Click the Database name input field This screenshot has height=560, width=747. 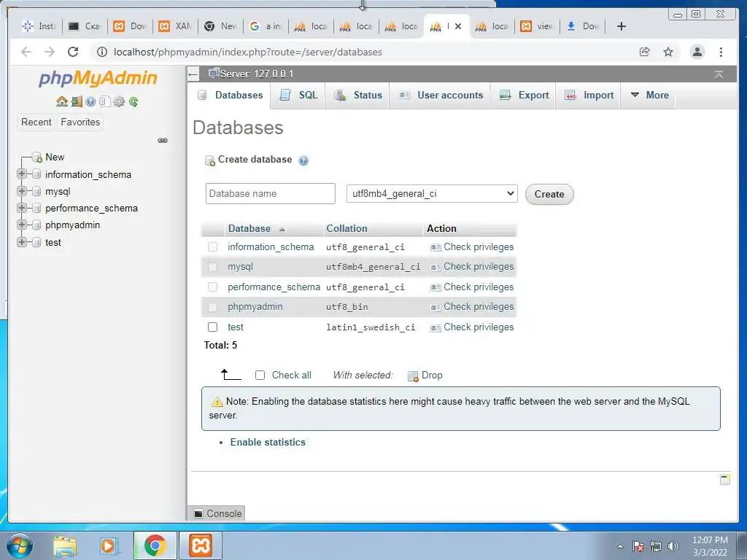point(271,194)
